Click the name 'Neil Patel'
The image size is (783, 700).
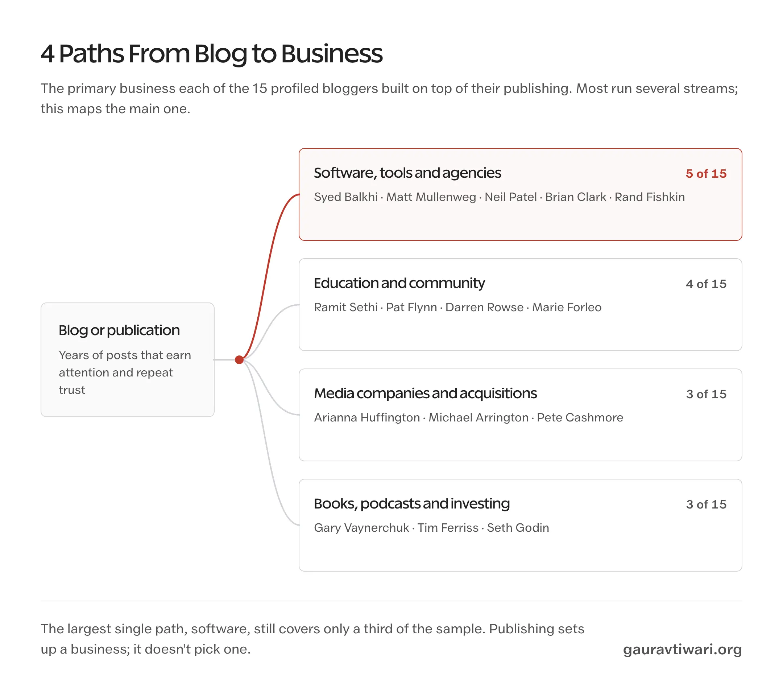[510, 197]
